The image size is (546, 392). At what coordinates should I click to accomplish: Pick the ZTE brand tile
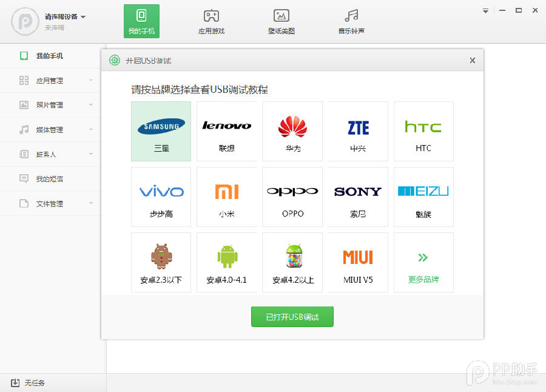[358, 131]
